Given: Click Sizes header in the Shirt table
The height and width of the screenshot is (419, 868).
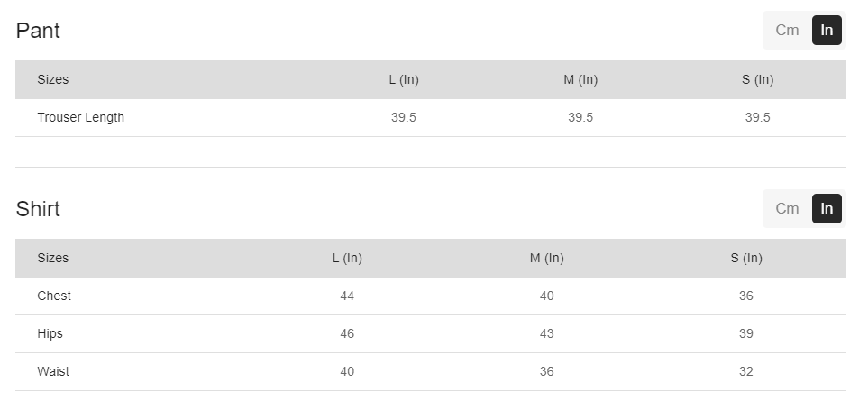Looking at the screenshot, I should click(x=53, y=258).
